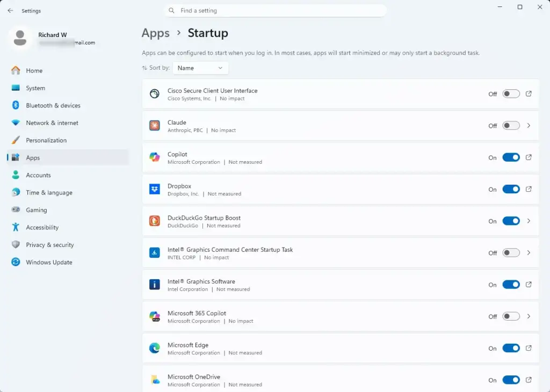Select Personalization in sidebar
This screenshot has width=550, height=392.
tap(68, 140)
